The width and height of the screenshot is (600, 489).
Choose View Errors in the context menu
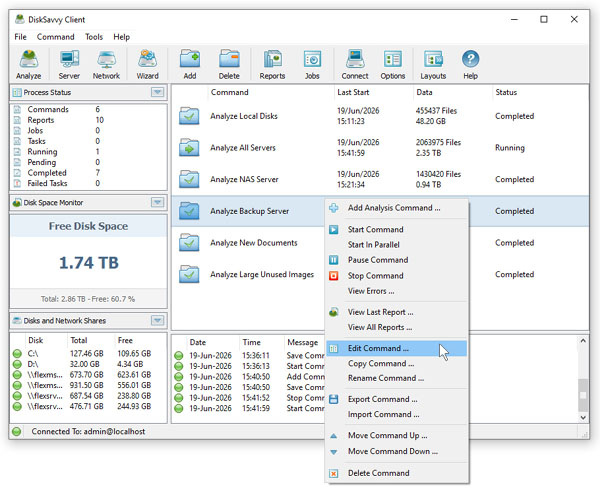pos(397,291)
